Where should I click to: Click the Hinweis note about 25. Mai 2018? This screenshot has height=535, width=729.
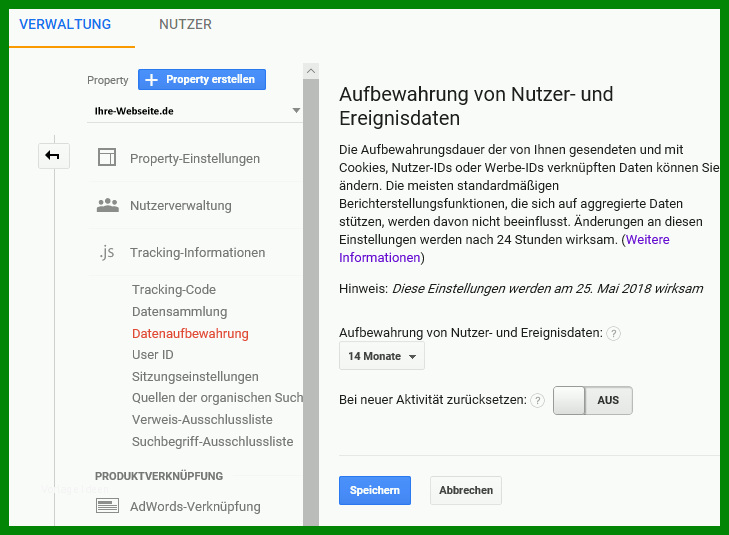click(x=521, y=289)
